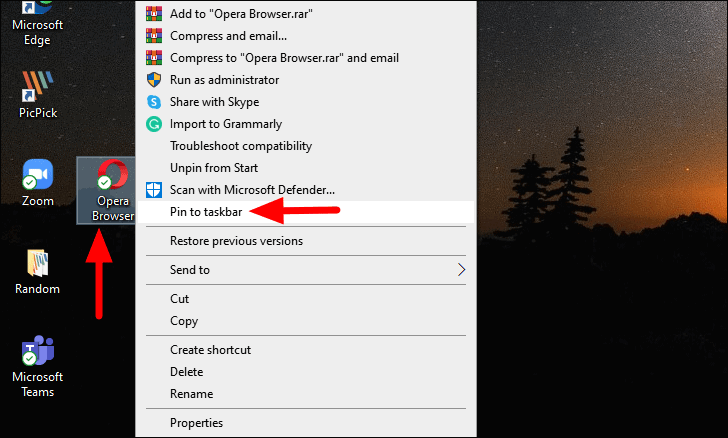728x438 pixels.
Task: Click the Zoom desktop shortcut icon
Action: [x=38, y=183]
